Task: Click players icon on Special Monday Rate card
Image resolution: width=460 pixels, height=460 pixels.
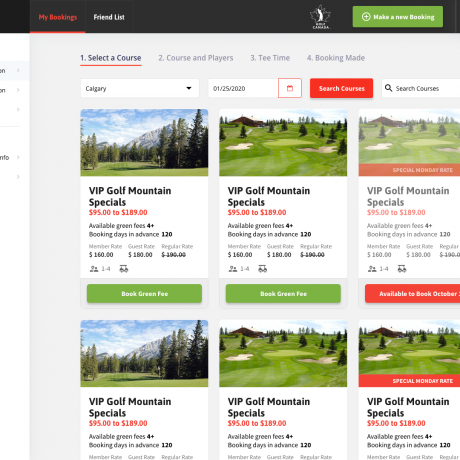Action: click(x=372, y=269)
